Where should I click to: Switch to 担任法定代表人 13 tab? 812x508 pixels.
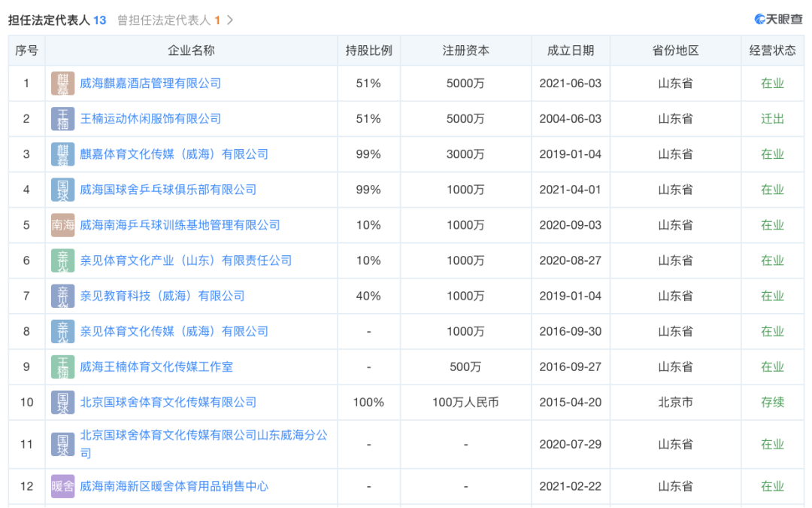coord(57,20)
